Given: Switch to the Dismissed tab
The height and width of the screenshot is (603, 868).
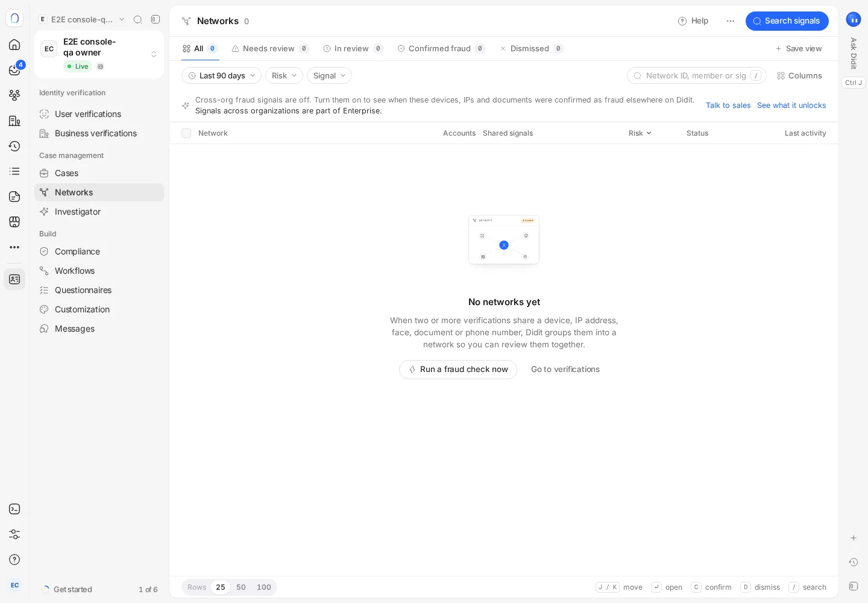Looking at the screenshot, I should click(x=531, y=48).
